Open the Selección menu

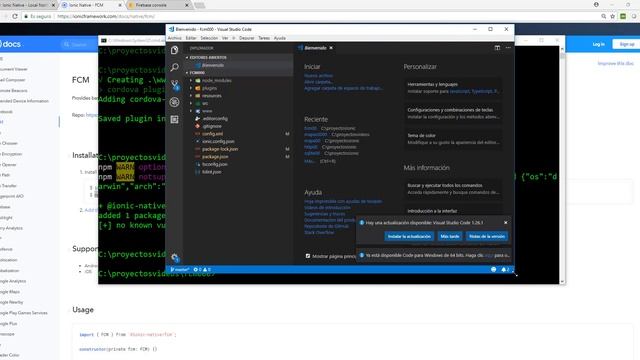(209, 38)
